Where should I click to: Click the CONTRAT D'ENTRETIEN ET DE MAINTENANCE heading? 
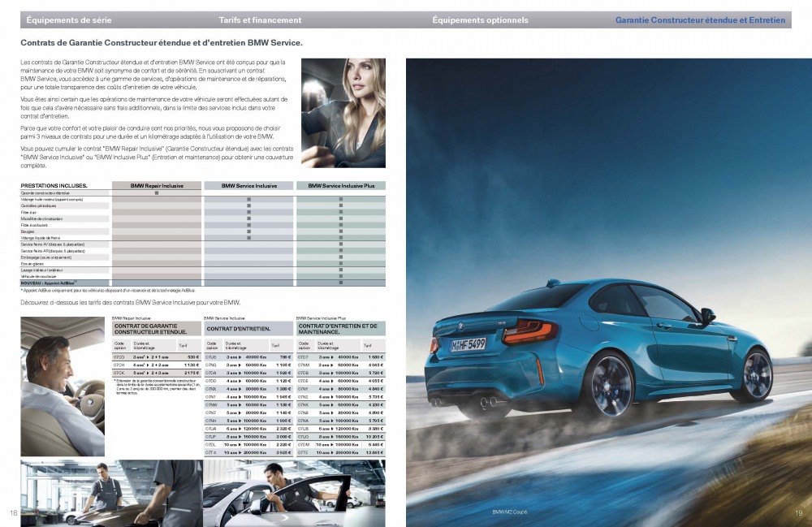[341, 329]
